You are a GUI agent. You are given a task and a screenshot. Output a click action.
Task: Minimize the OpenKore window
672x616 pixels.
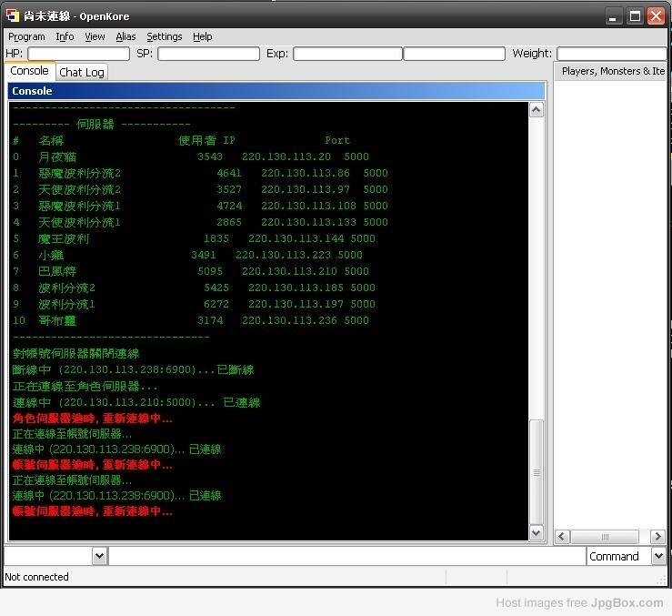pos(614,16)
